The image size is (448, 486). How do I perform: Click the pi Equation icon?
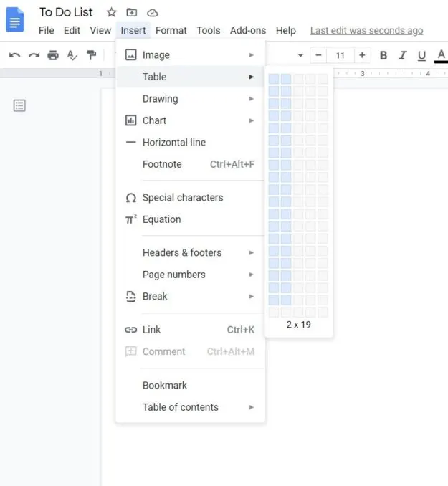point(130,219)
